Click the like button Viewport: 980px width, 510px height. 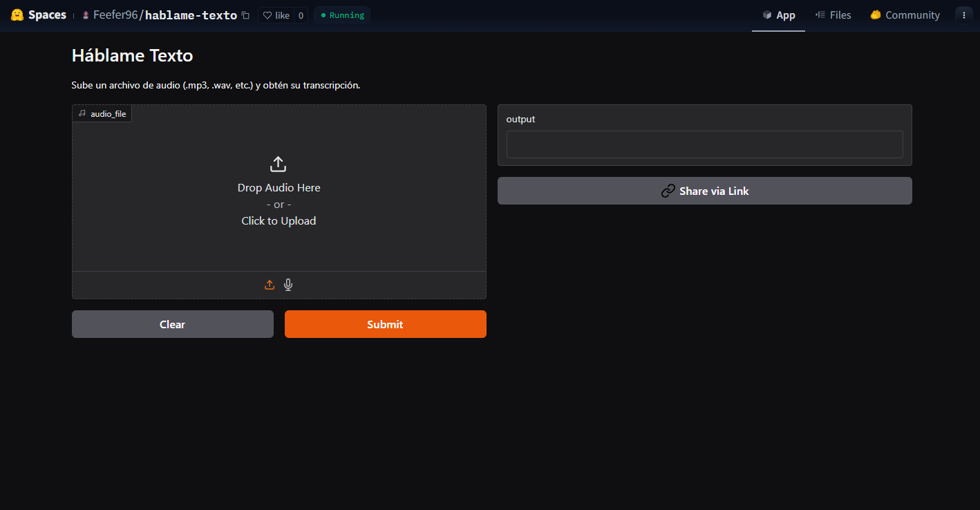coord(276,15)
